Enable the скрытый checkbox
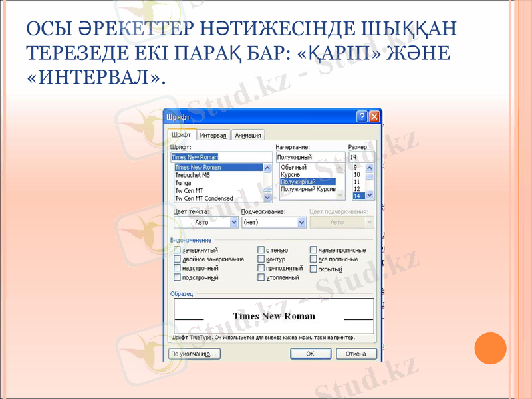The height and width of the screenshot is (399, 532). click(314, 268)
